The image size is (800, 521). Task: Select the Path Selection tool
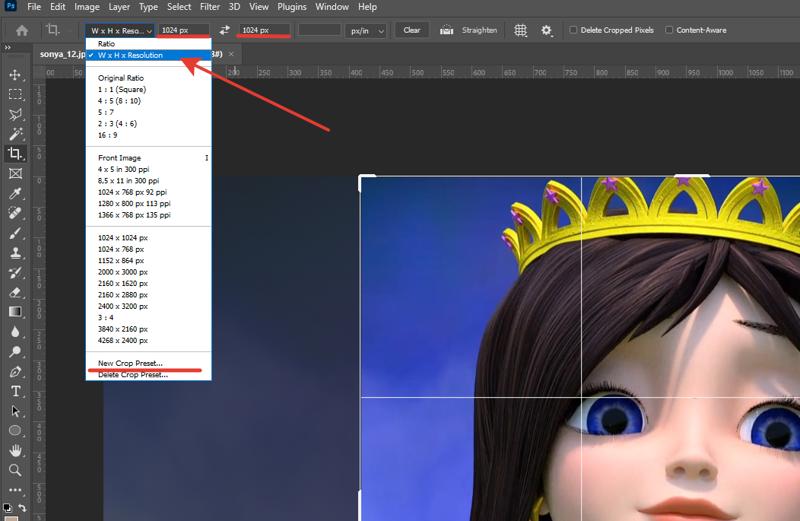tap(15, 411)
